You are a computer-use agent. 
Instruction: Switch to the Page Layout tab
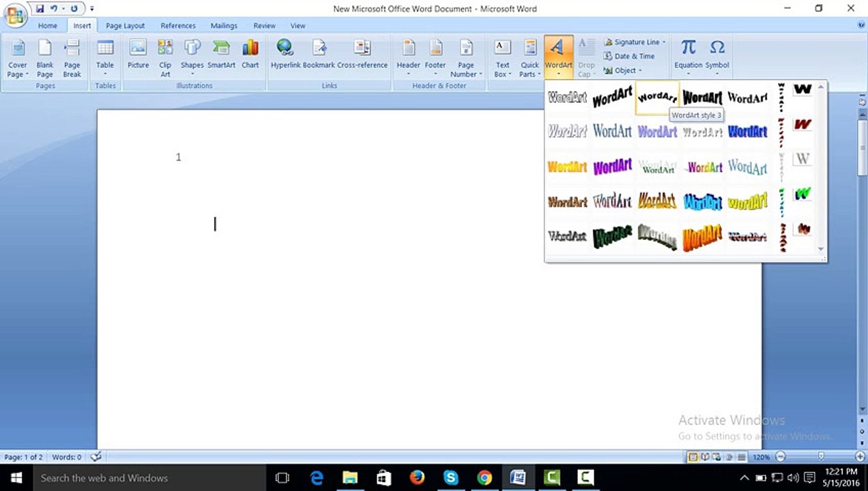tap(125, 26)
